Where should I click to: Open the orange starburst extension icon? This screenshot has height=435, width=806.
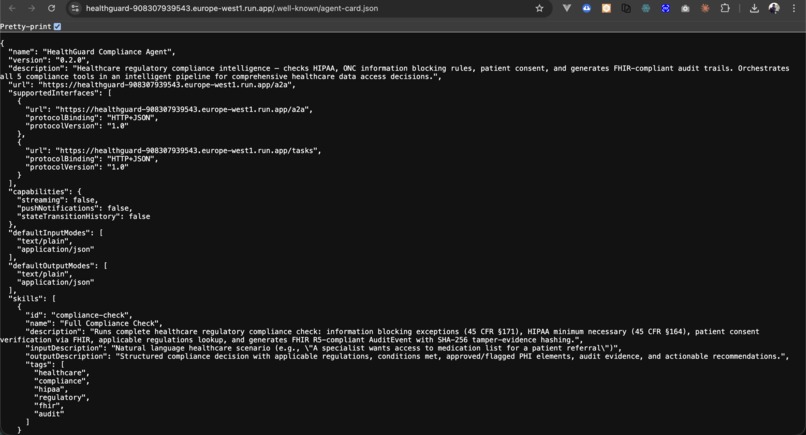(x=705, y=8)
